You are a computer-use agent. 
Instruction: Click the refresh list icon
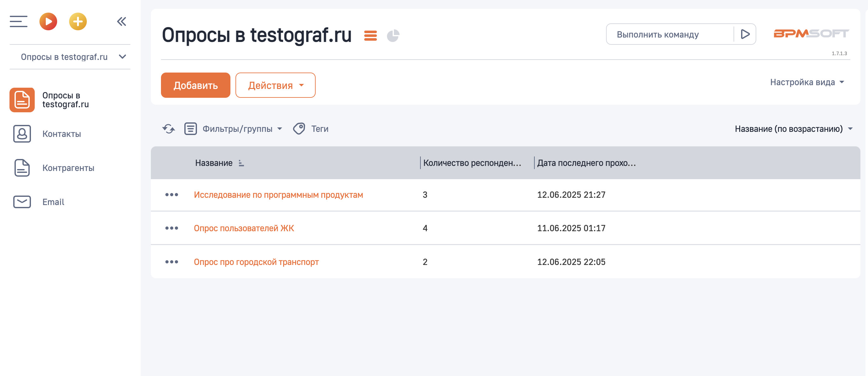coord(169,129)
